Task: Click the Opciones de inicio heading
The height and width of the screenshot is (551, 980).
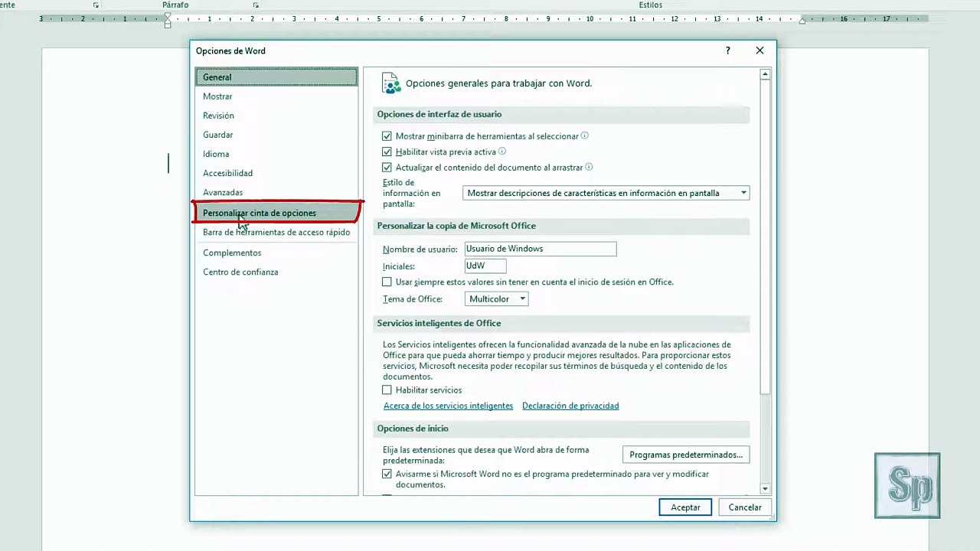Action: (x=413, y=429)
